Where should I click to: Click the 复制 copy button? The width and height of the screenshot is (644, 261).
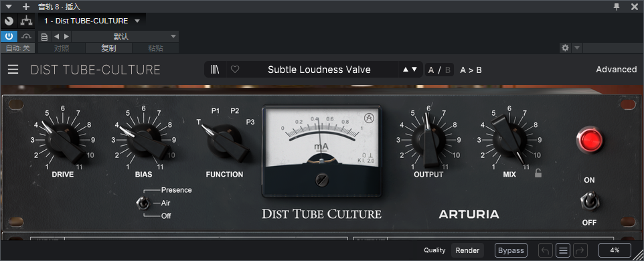click(108, 48)
